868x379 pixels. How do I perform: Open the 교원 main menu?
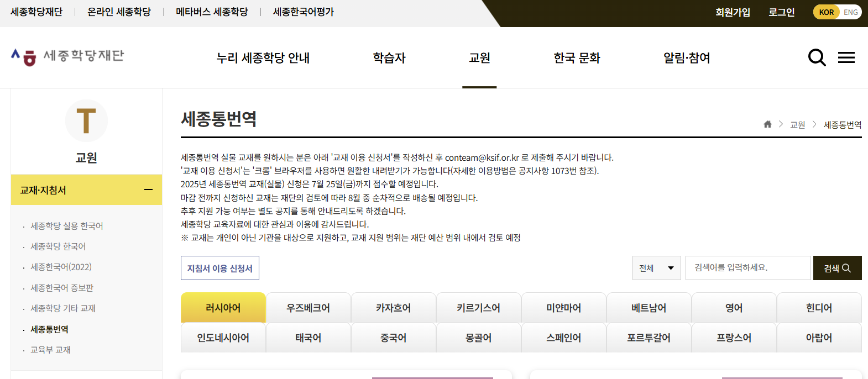[x=479, y=57]
